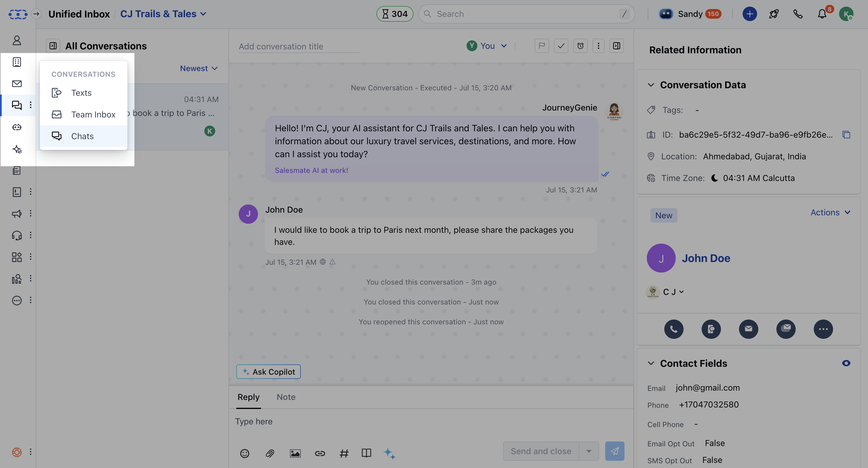Flag this conversation as priority
This screenshot has width=868, height=468.
[x=542, y=46]
